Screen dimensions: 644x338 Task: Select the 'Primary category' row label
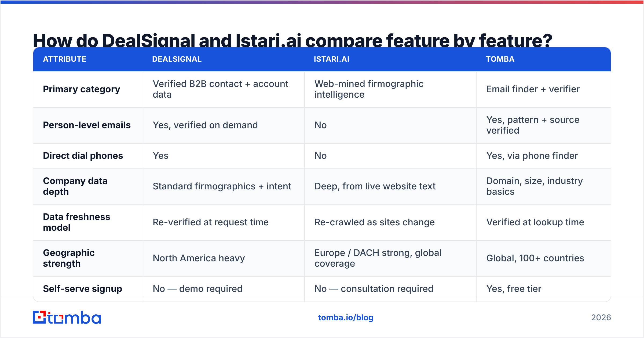click(x=82, y=89)
